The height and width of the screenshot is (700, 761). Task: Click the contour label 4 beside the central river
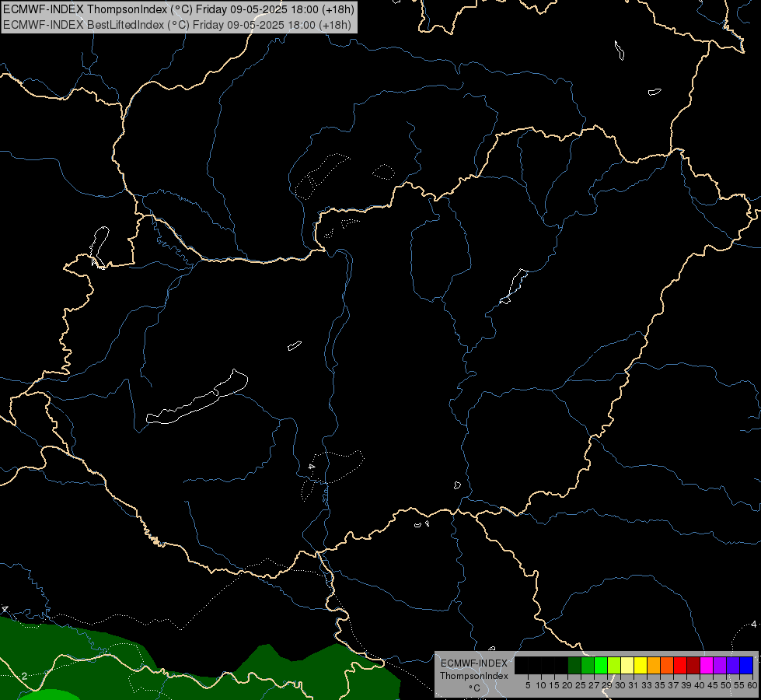click(311, 467)
